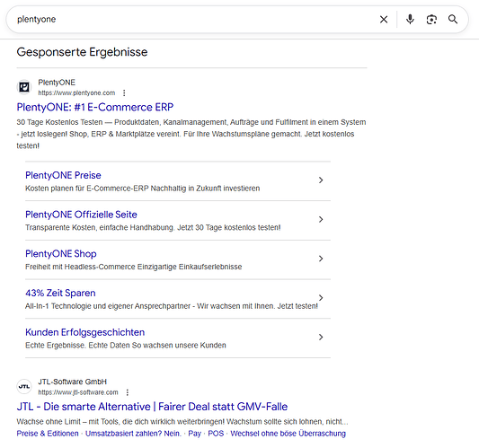Open the Wechsel ohne böse Überraschung link
This screenshot has width=479, height=448.
288,434
